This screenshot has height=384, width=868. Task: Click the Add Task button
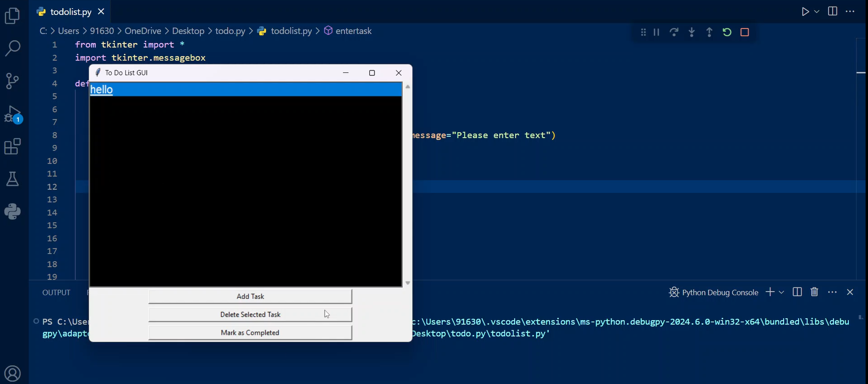point(250,296)
